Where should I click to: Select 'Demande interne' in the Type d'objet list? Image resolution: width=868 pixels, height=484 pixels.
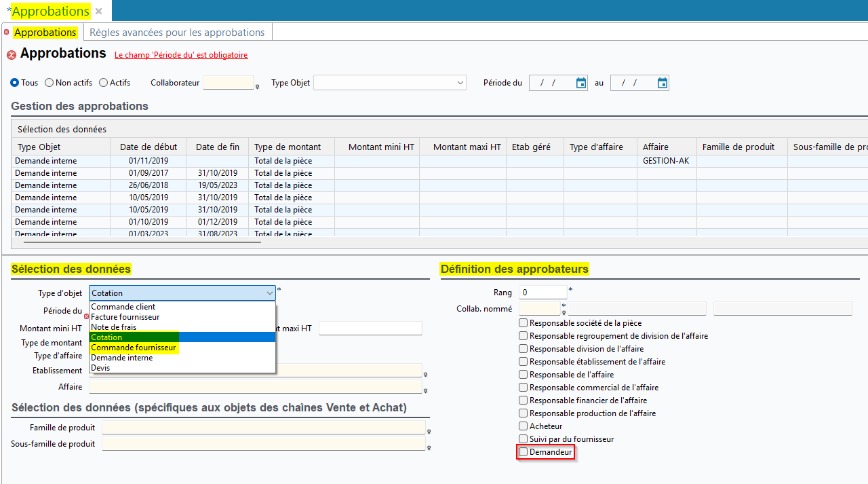121,358
